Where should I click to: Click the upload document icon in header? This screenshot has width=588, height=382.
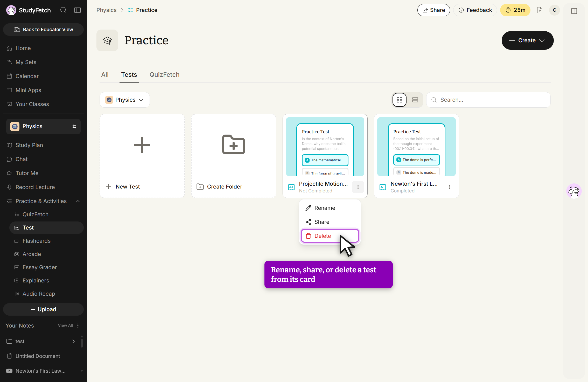pos(540,10)
